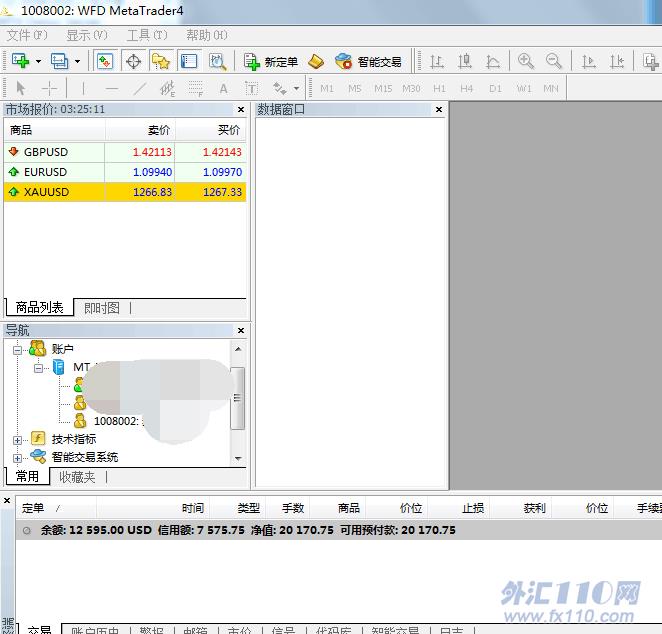Expand the 技术指标 indicators node

(17, 440)
